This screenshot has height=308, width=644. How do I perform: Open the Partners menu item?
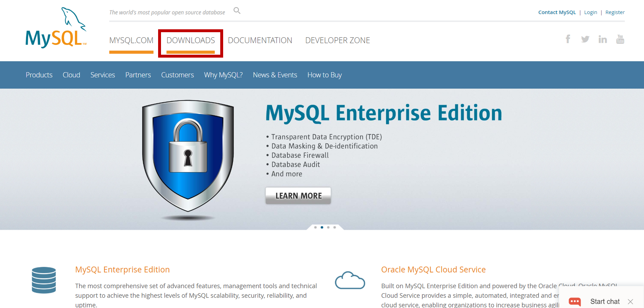click(x=138, y=75)
